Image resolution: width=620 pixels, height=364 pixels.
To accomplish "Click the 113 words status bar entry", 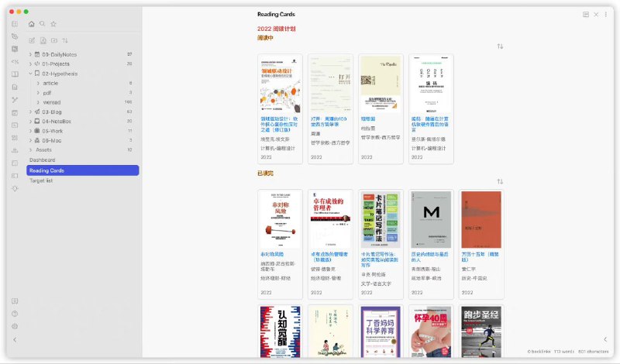I will coord(564,352).
